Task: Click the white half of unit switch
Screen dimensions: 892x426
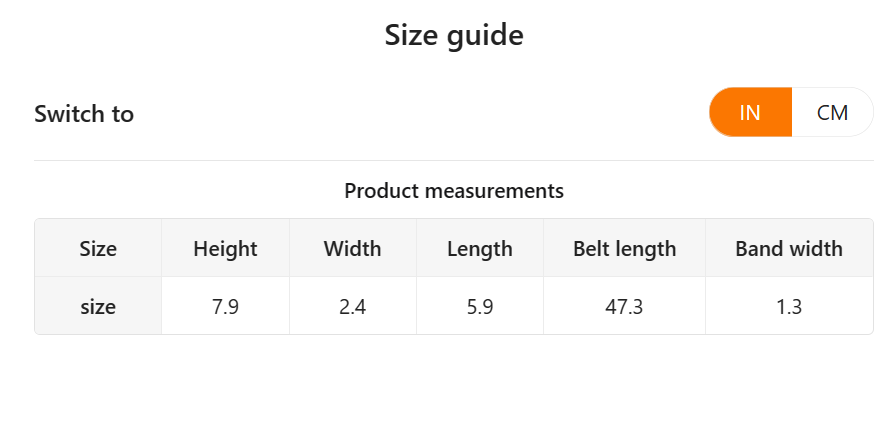Action: pos(832,113)
